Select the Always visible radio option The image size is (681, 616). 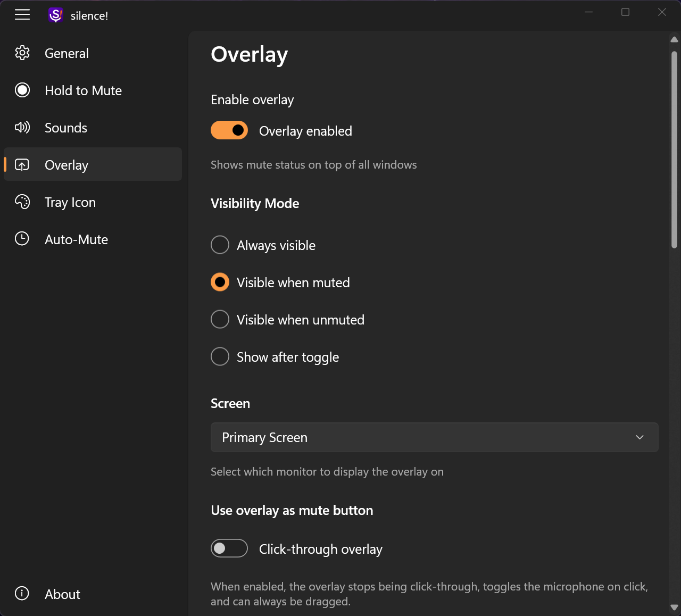(220, 245)
